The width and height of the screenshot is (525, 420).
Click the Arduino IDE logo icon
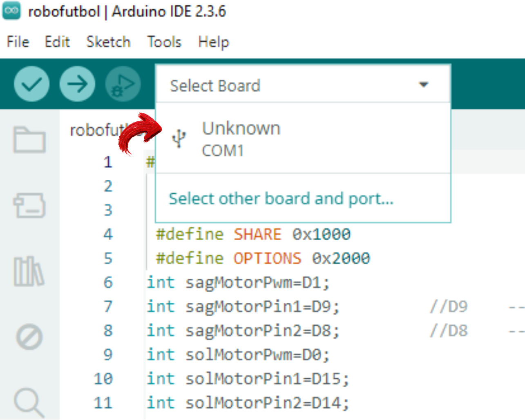[11, 11]
